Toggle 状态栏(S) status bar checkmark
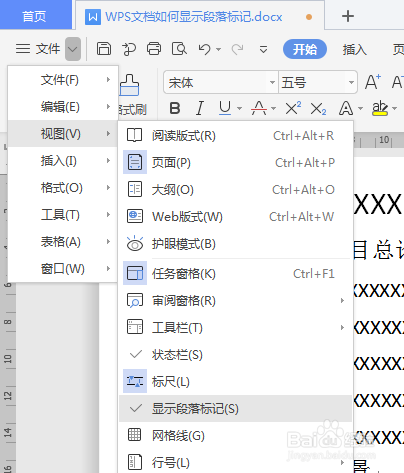Image resolution: width=404 pixels, height=473 pixels. click(x=235, y=355)
